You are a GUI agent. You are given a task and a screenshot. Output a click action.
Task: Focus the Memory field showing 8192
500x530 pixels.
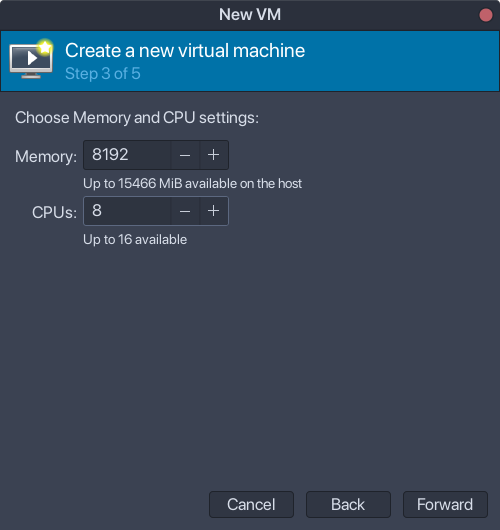127,155
